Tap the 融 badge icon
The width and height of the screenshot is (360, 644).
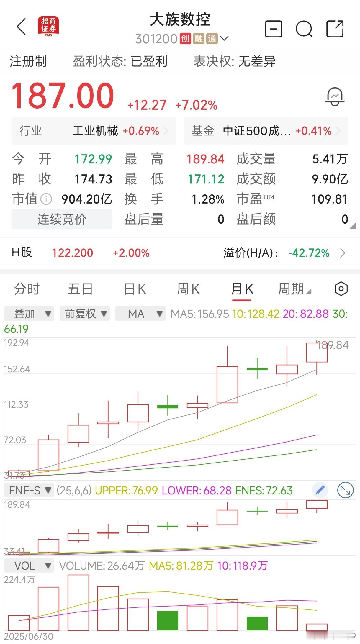[199, 39]
